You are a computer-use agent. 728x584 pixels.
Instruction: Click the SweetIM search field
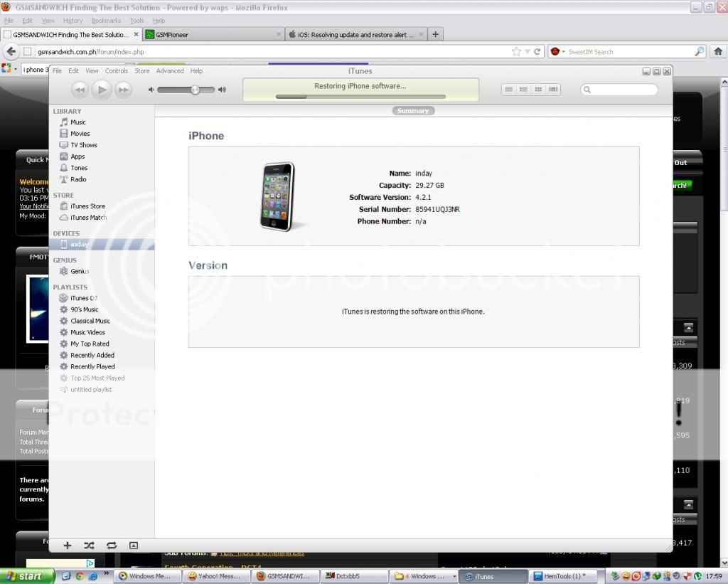[630, 51]
